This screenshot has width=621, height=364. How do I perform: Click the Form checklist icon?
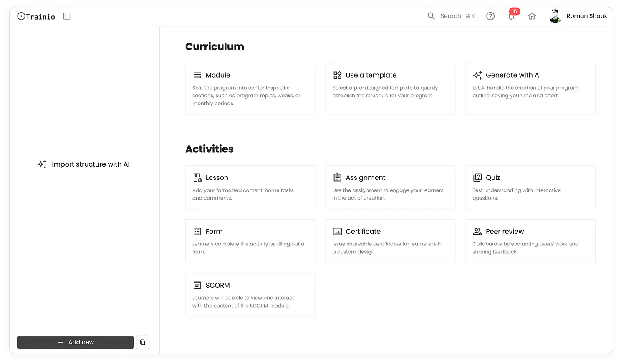coord(197,231)
